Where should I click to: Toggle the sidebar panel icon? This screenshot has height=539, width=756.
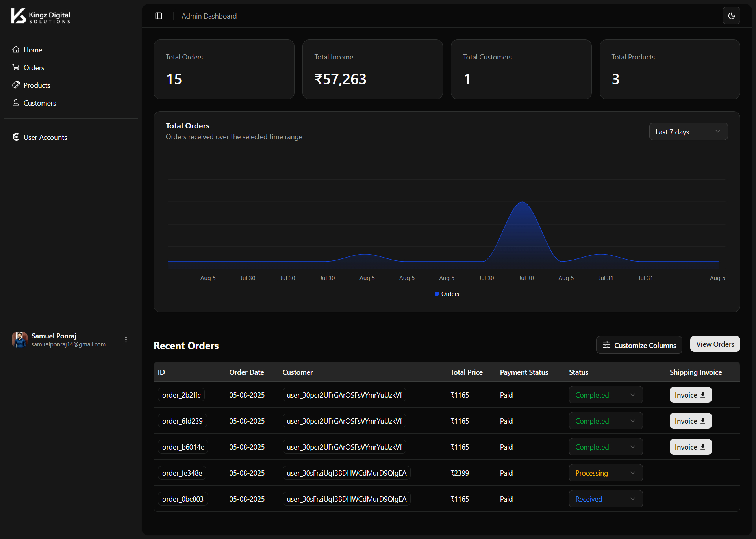[159, 16]
